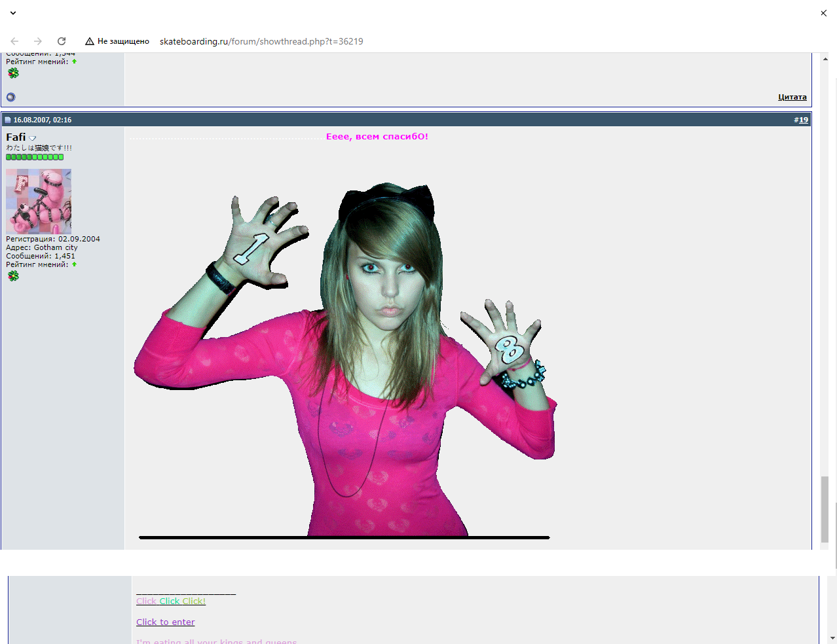Open the 'Не защищено' site security info

pos(117,41)
